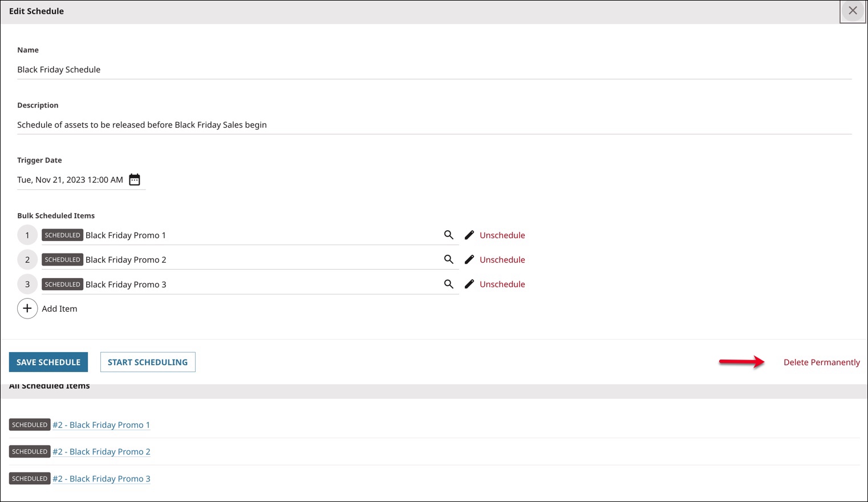
Task: Click number 3 circle in bulk items
Action: click(27, 284)
